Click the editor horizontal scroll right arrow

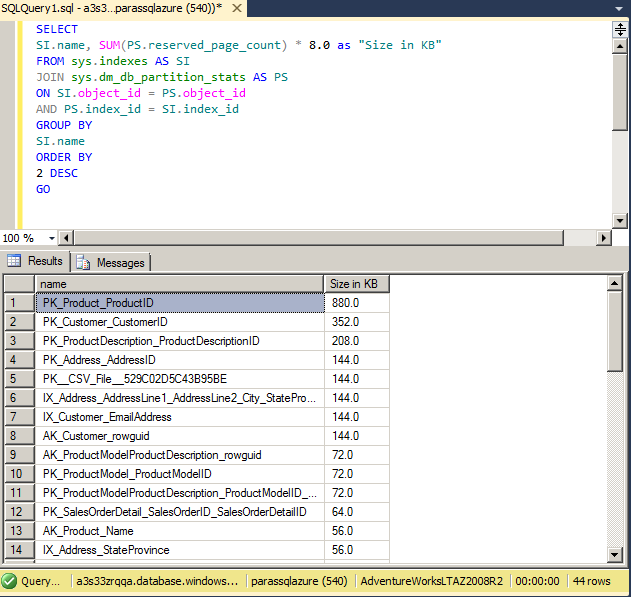coord(603,238)
